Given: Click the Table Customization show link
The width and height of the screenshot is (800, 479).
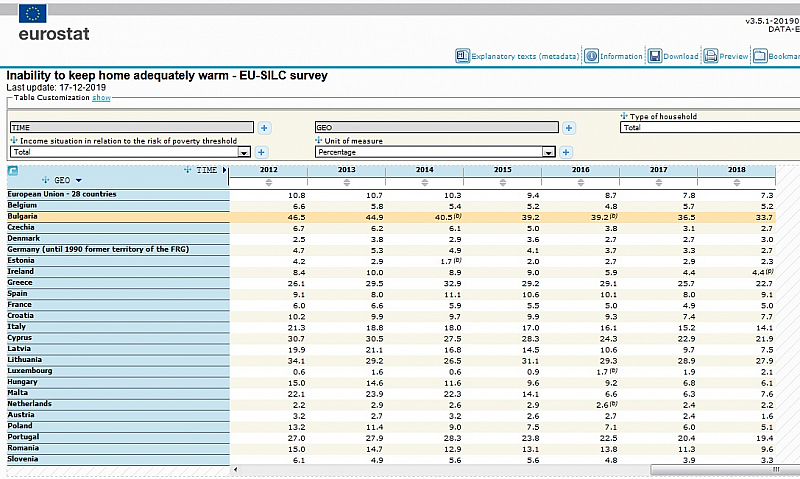Looking at the screenshot, I should tap(101, 98).
